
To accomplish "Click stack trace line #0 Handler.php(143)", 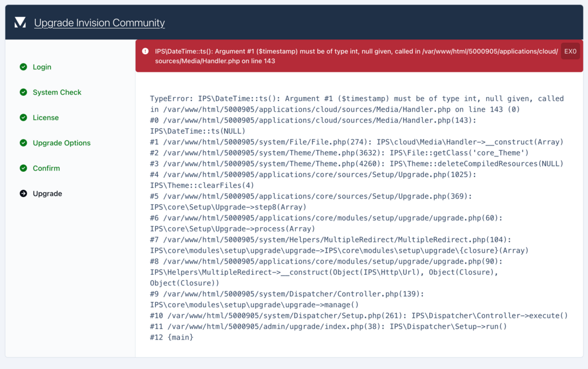I will [313, 120].
